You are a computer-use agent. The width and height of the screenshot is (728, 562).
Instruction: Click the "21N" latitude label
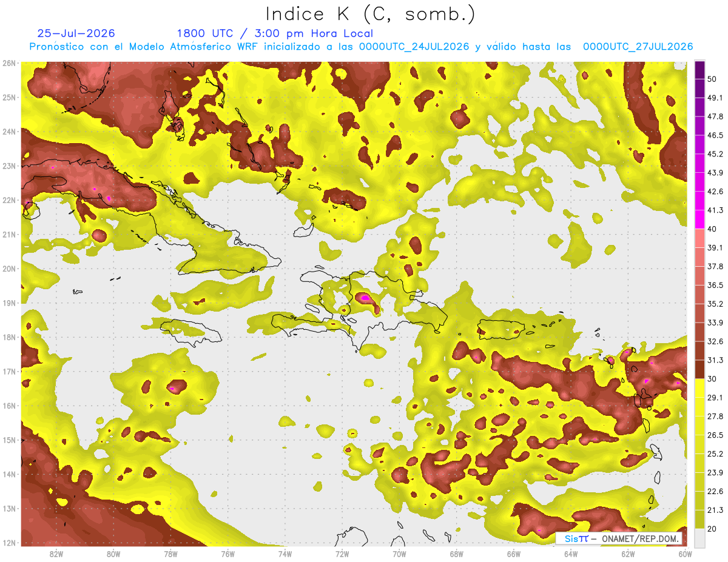[x=10, y=234]
